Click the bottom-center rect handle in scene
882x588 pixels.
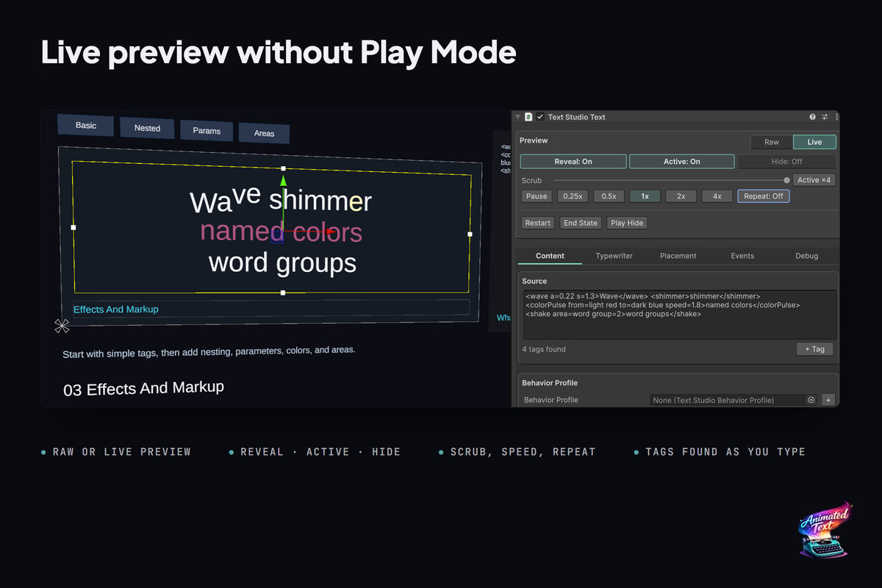tap(283, 293)
